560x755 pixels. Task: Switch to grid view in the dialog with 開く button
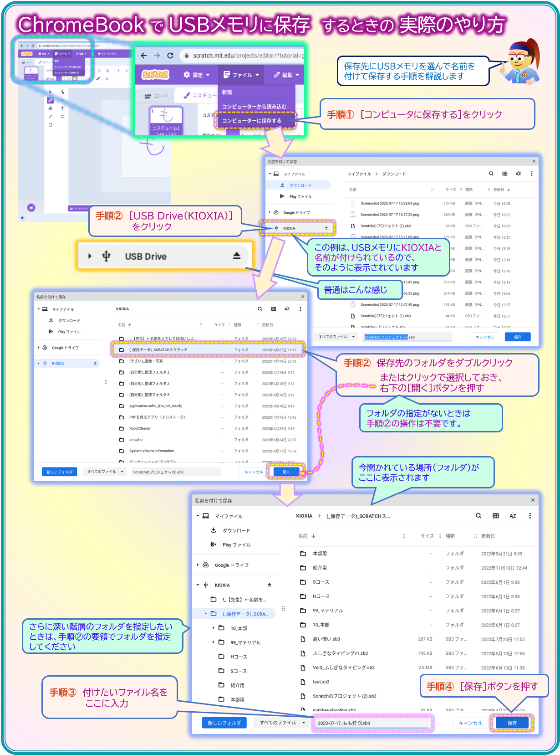point(274,309)
